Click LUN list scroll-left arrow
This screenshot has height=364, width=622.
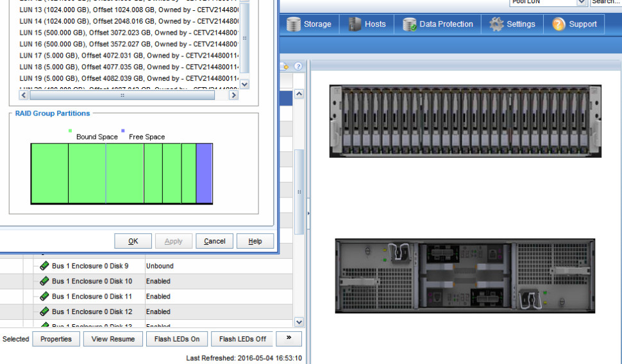[x=23, y=95]
